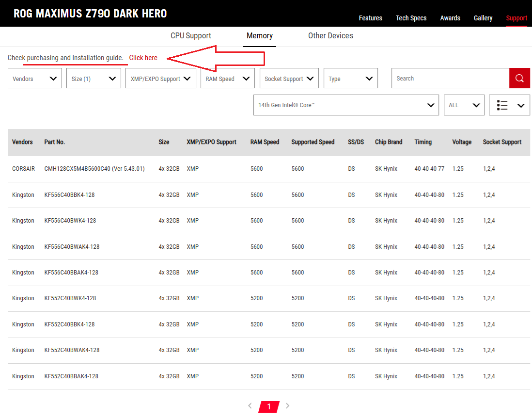Select part number KF556C40BWAK4-128
Viewport: 532px width, 420px height.
[x=72, y=247]
